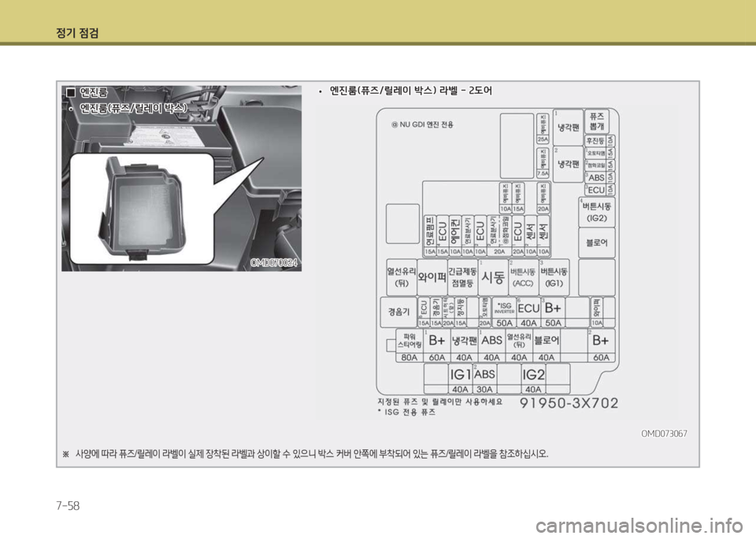This screenshot has width=756, height=539.
Task: Click the ABS 30A fuse
Action: [484, 379]
